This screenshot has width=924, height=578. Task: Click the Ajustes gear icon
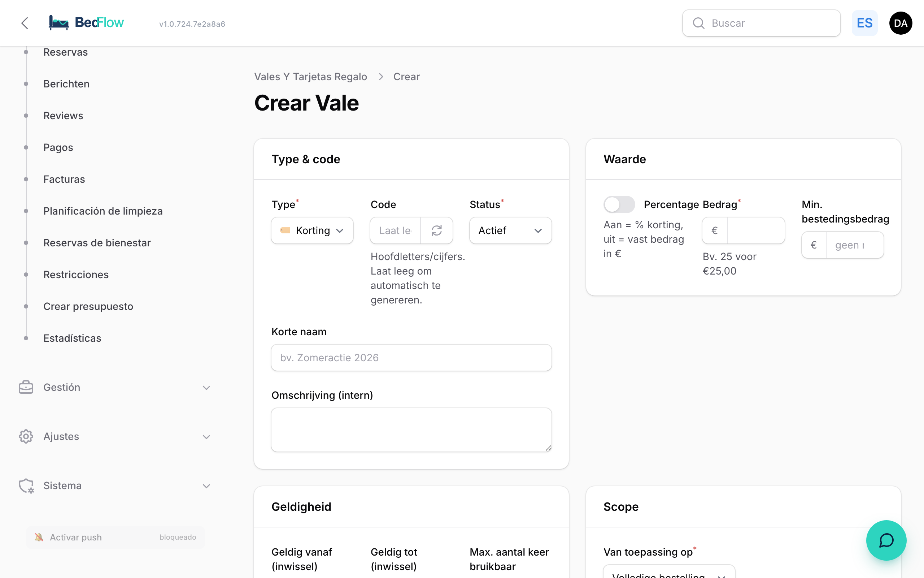click(26, 436)
